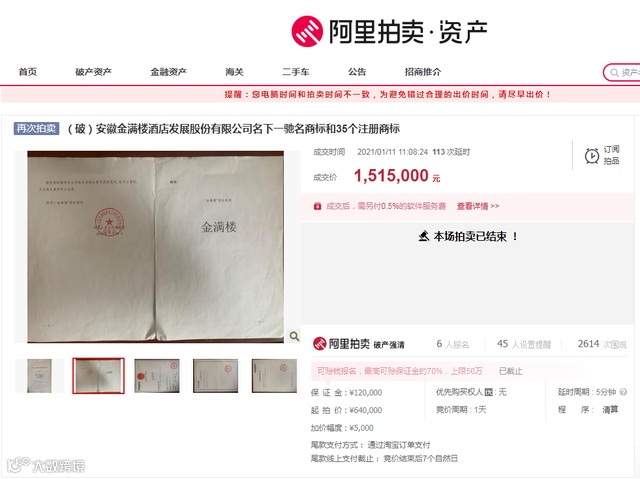Open the 招商推介 menu item
This screenshot has height=479, width=640.
[x=423, y=72]
